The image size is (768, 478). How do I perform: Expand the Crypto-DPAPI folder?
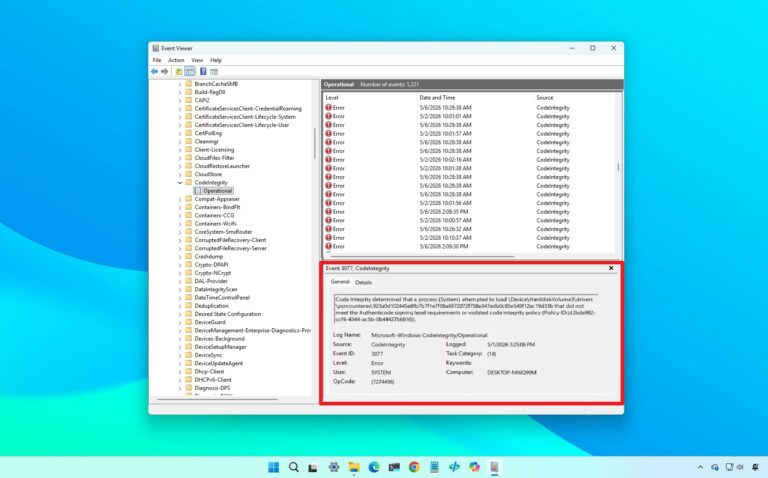[x=180, y=264]
